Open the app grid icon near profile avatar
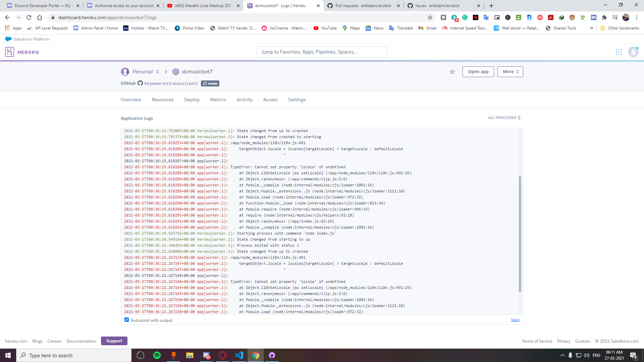The image size is (644, 362). (x=619, y=52)
